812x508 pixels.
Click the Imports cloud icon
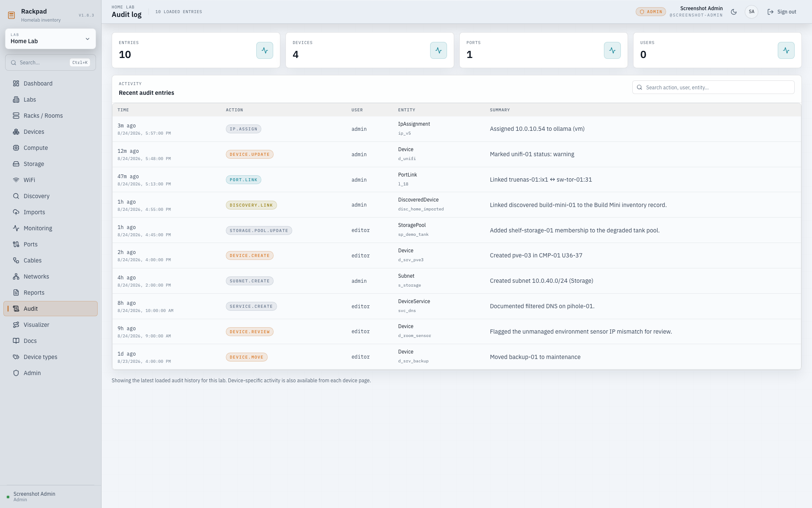click(16, 212)
